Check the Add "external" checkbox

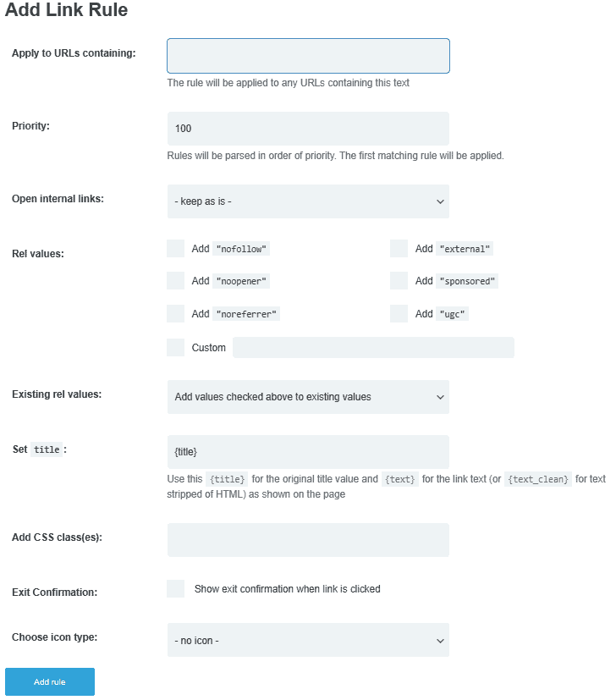click(399, 248)
